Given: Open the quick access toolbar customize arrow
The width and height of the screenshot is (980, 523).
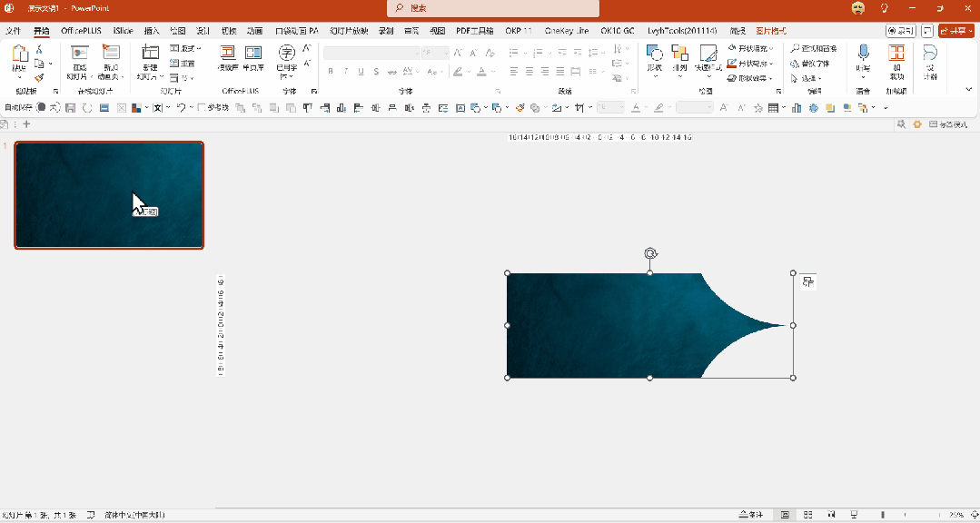Looking at the screenshot, I should coord(886,108).
